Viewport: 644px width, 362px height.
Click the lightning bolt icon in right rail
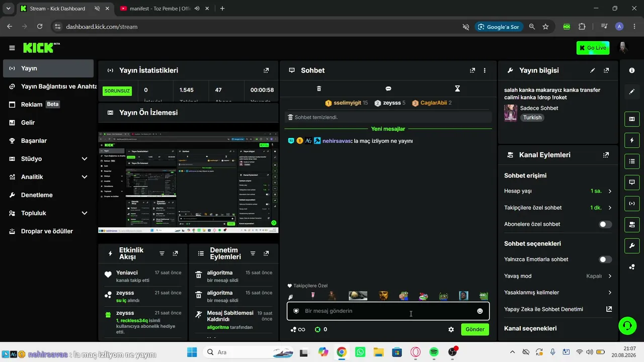pos(632,140)
